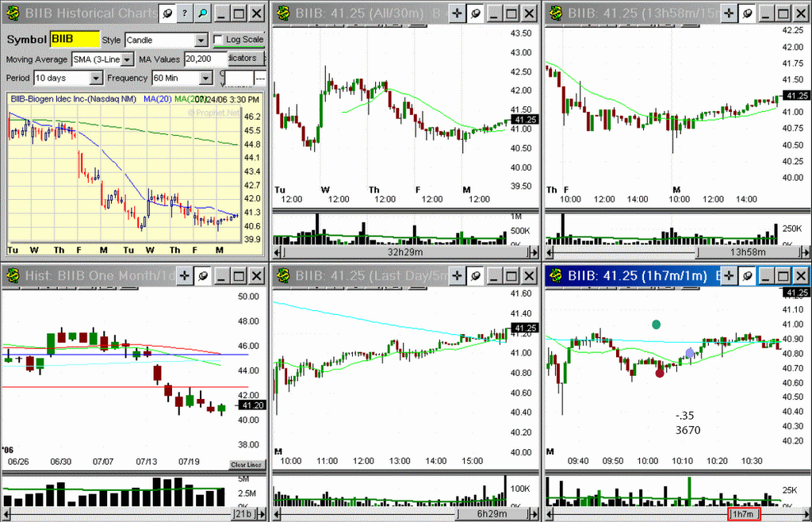Click crosshair icon in the Last Day/5m window

(457, 276)
